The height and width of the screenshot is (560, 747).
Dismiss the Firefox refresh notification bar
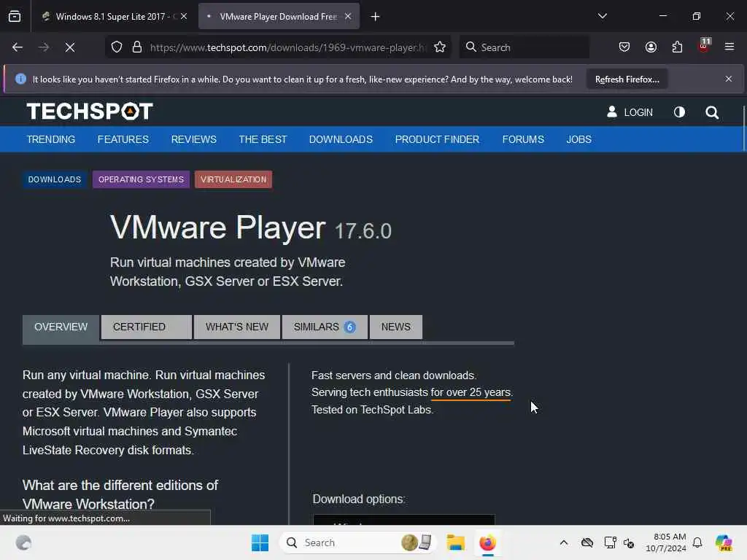(x=729, y=79)
